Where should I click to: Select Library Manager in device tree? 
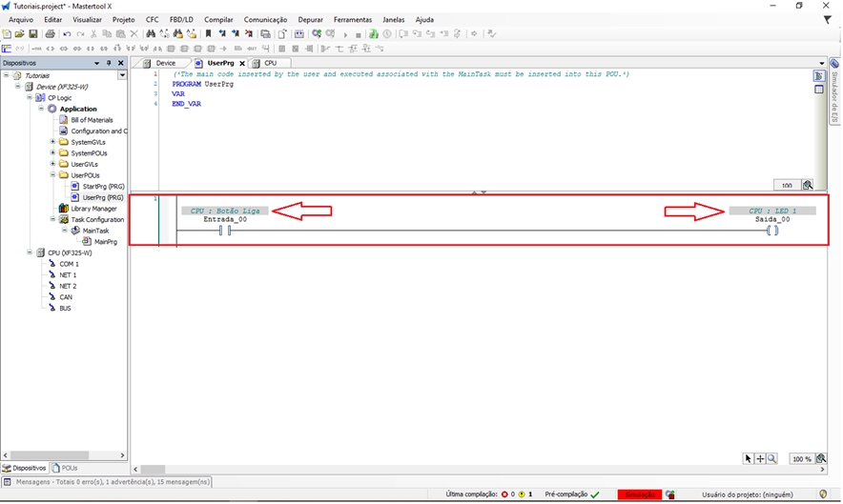(93, 209)
